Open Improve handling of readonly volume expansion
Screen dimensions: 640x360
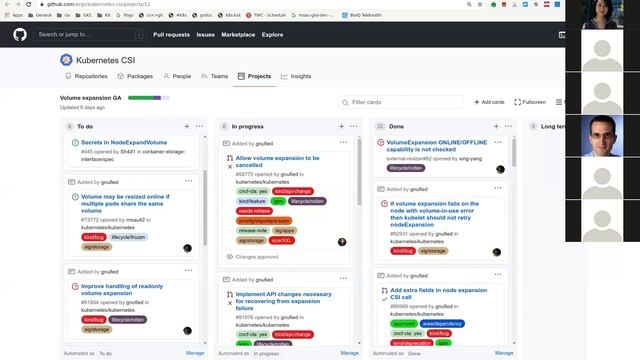coord(122,289)
